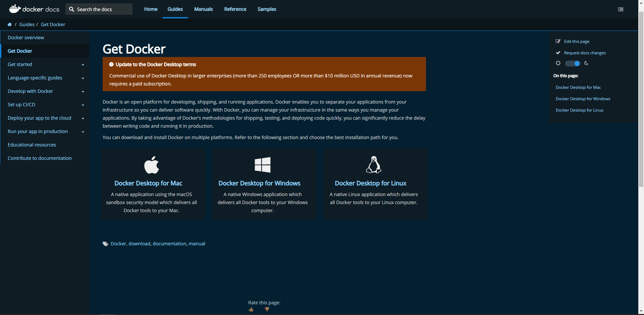Click the thumbs down rating icon
This screenshot has height=315, width=644.
[x=267, y=309]
